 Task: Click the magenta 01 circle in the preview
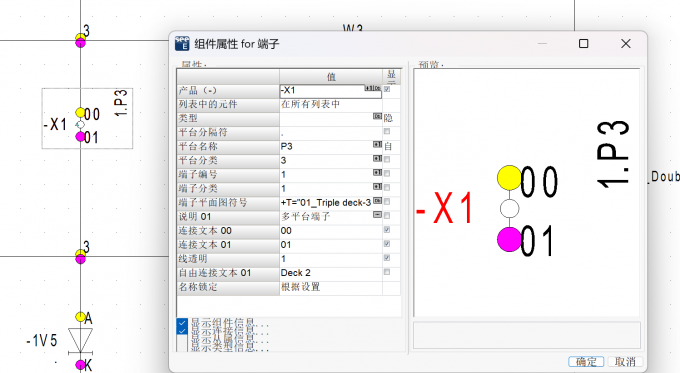509,240
